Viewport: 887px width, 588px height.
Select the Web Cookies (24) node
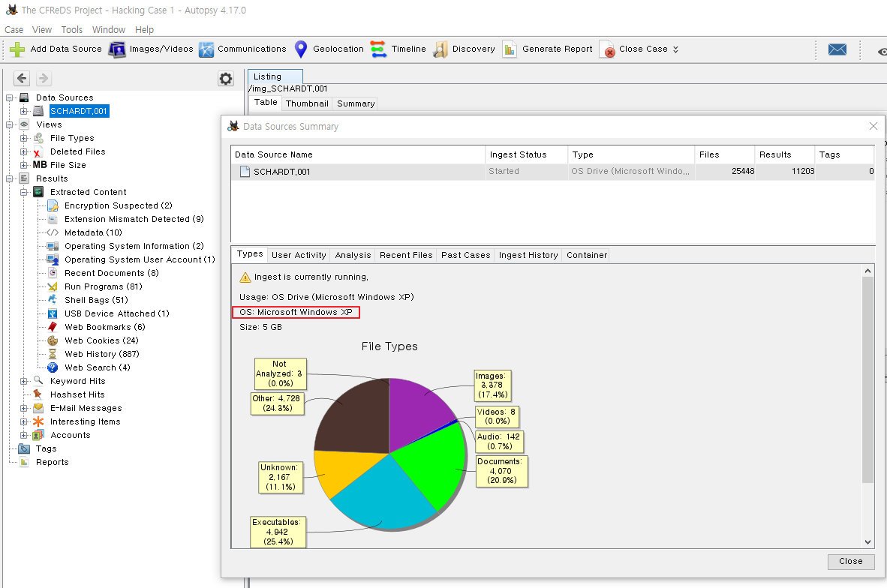tap(101, 341)
